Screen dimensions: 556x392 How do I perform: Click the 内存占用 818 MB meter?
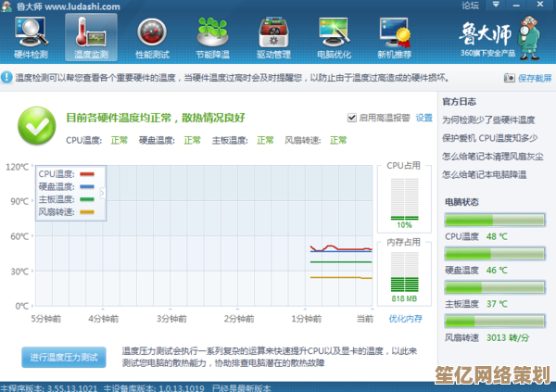point(404,272)
